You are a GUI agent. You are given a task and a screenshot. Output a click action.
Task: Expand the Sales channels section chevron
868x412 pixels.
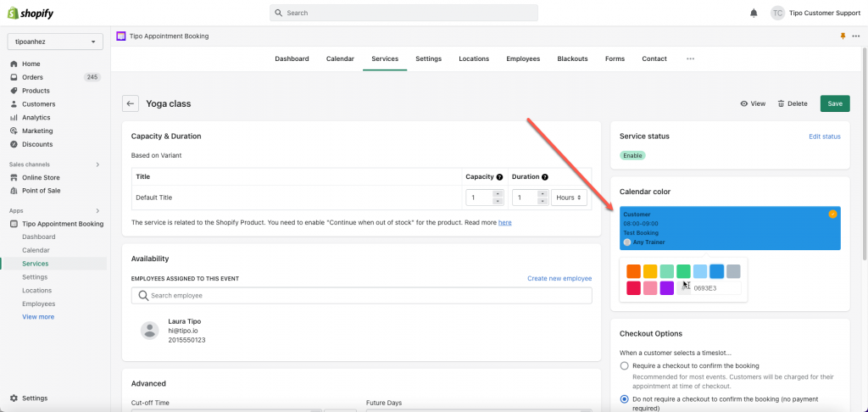click(x=98, y=164)
